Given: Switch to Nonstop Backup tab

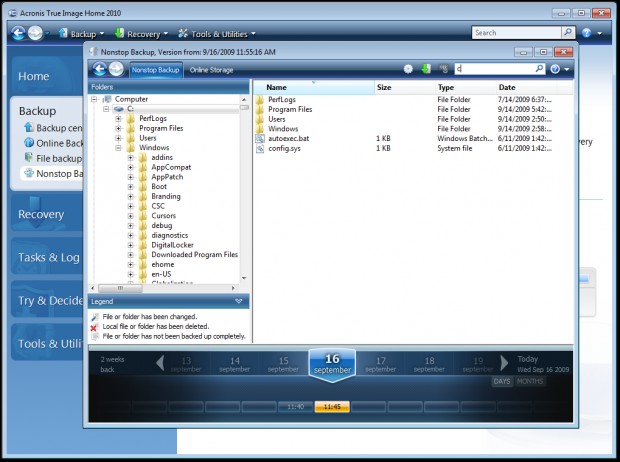Looking at the screenshot, I should pos(155,70).
